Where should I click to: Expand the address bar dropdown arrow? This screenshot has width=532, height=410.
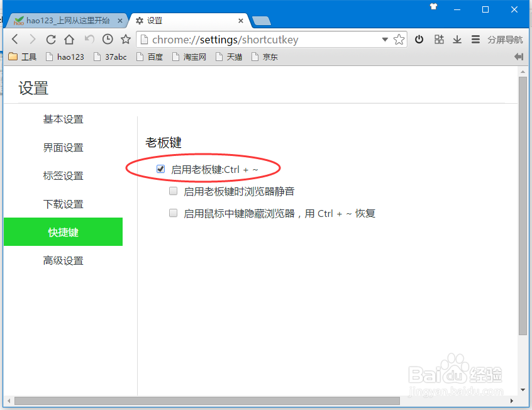tap(385, 40)
